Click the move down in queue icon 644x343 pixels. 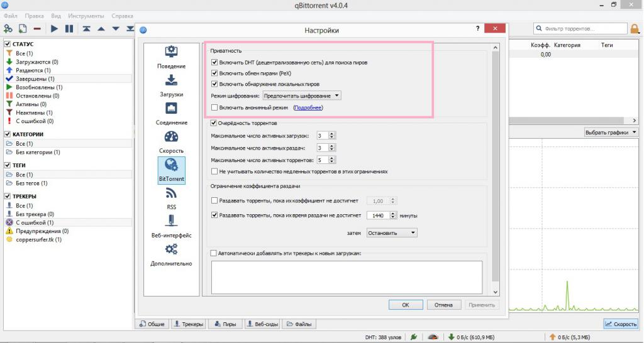(x=116, y=29)
